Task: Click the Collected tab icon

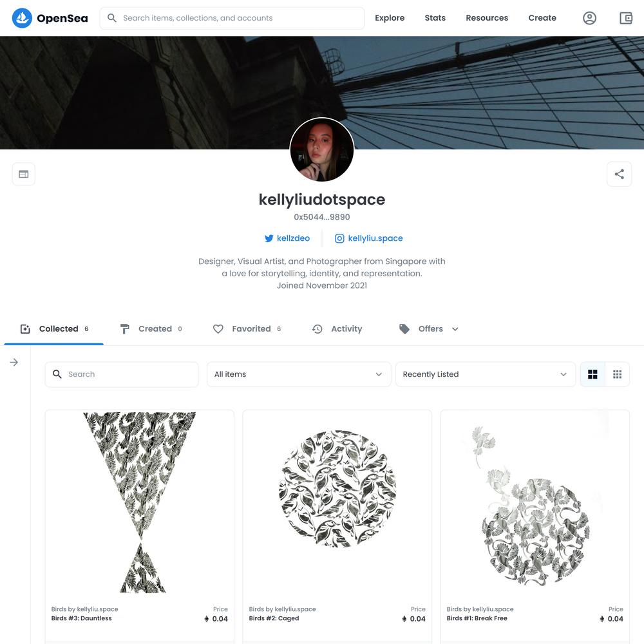Action: point(25,329)
